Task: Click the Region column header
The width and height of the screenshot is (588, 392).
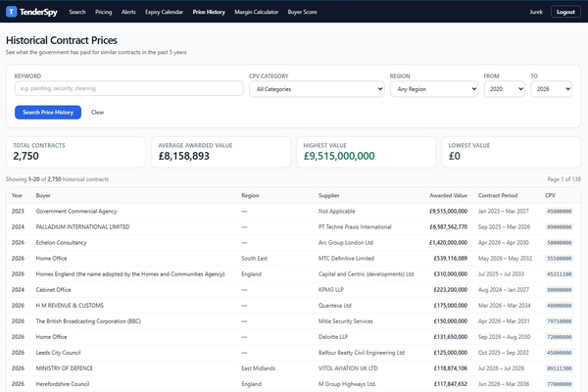Action: click(250, 195)
